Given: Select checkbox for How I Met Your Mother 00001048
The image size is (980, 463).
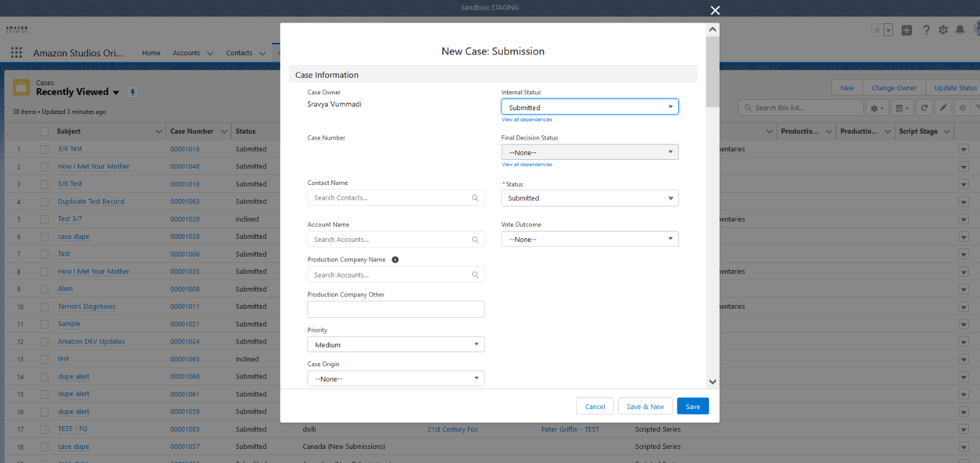Looking at the screenshot, I should 44,167.
